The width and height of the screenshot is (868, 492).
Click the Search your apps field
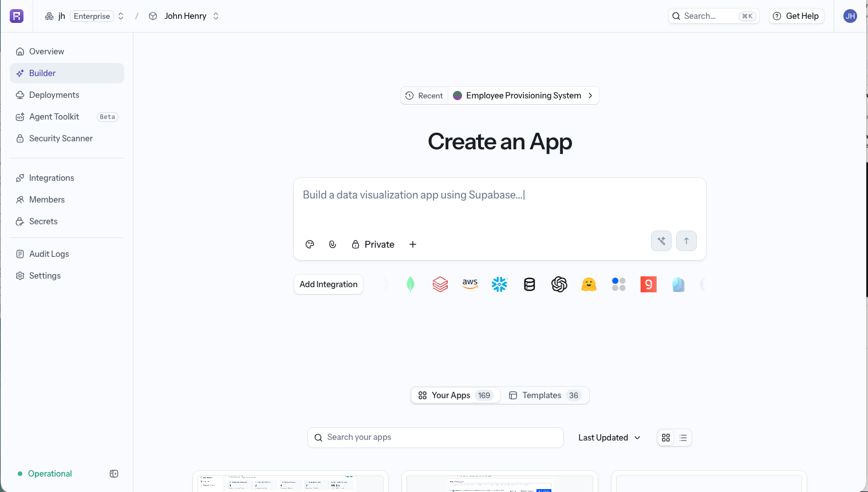pyautogui.click(x=436, y=438)
